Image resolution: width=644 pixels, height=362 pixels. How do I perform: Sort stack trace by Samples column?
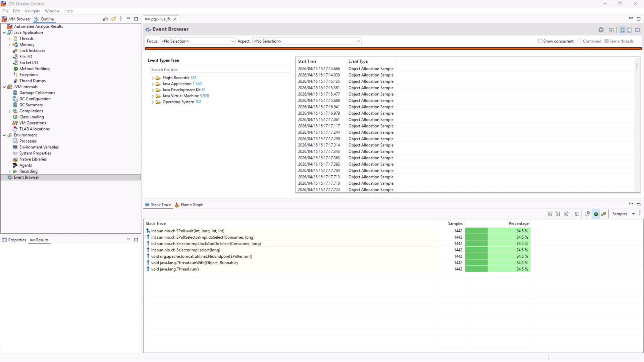pyautogui.click(x=451, y=224)
